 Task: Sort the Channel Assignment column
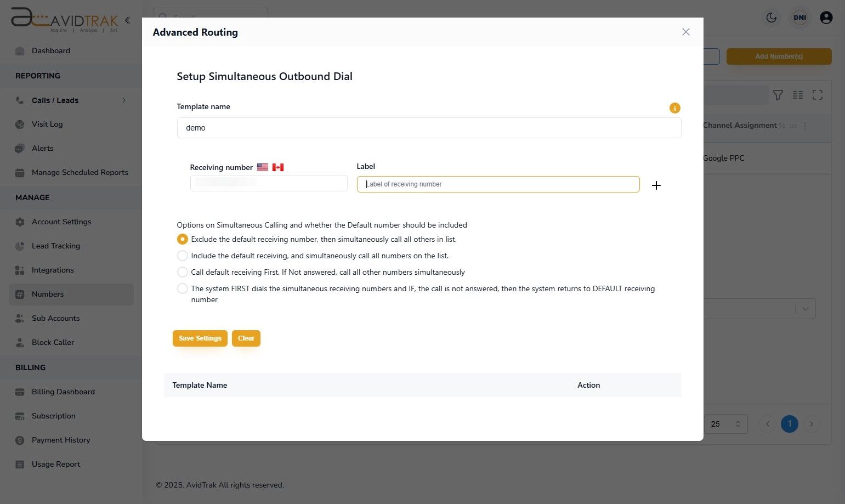pos(783,125)
